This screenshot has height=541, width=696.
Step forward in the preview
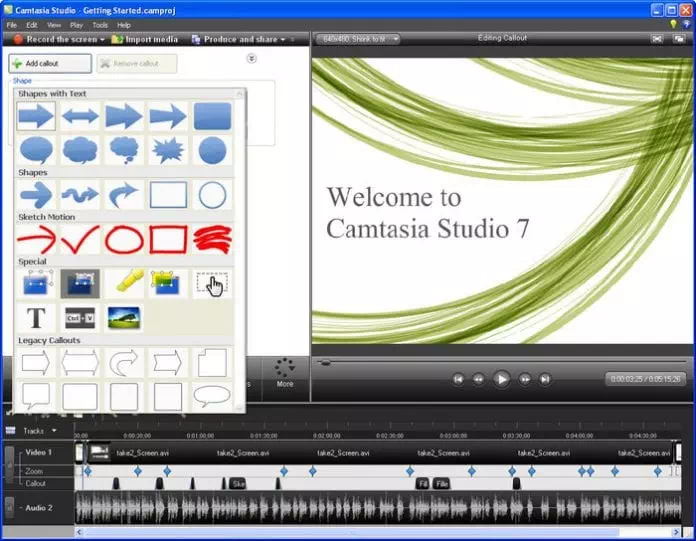tap(525, 379)
